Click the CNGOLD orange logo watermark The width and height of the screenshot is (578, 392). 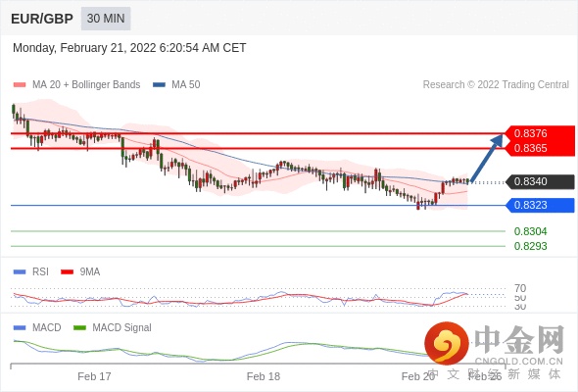(x=447, y=343)
